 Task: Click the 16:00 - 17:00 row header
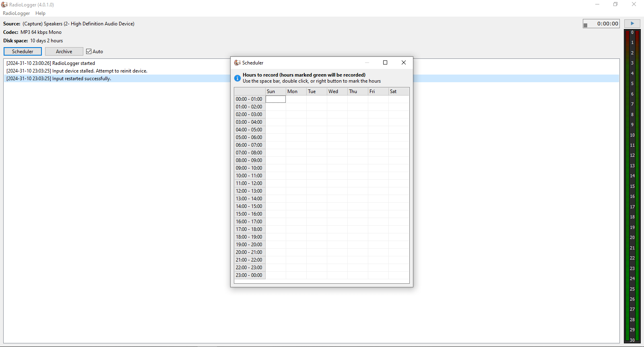(250, 222)
